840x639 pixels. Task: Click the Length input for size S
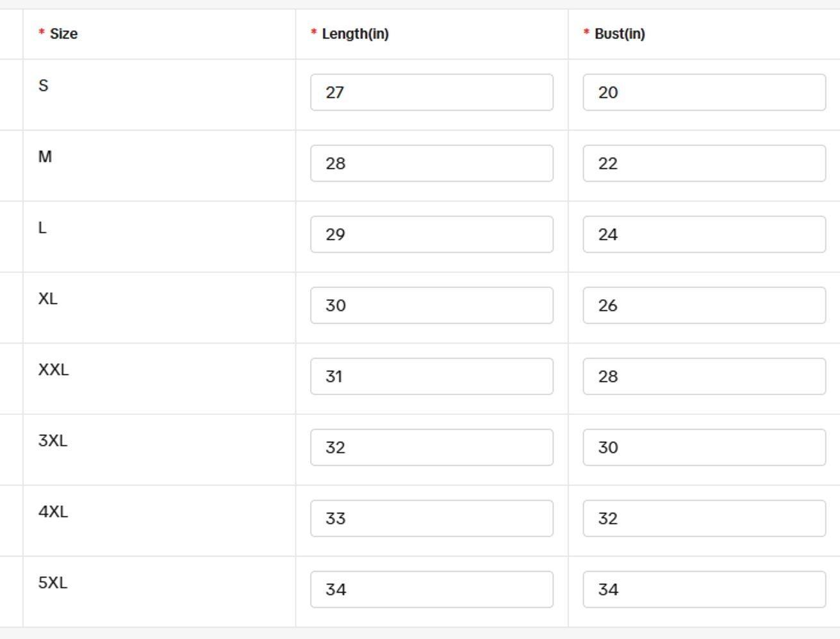(431, 92)
